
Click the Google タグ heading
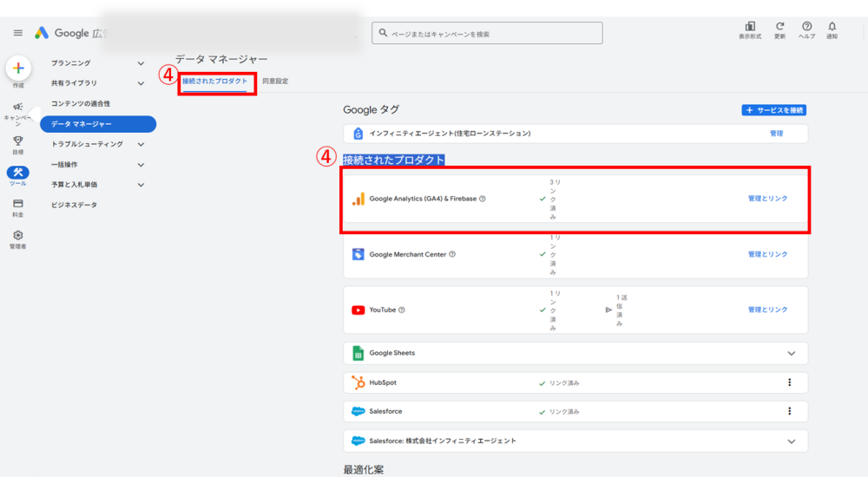tap(371, 109)
